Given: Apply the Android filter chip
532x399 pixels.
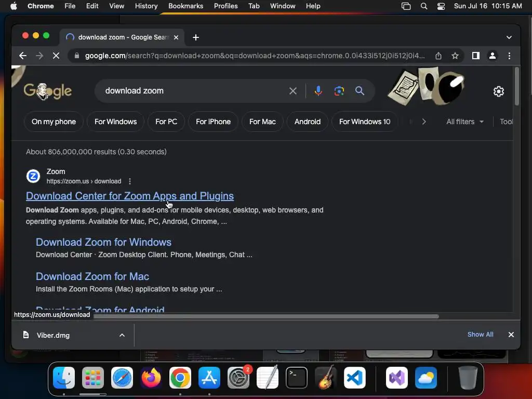Looking at the screenshot, I should (308, 122).
